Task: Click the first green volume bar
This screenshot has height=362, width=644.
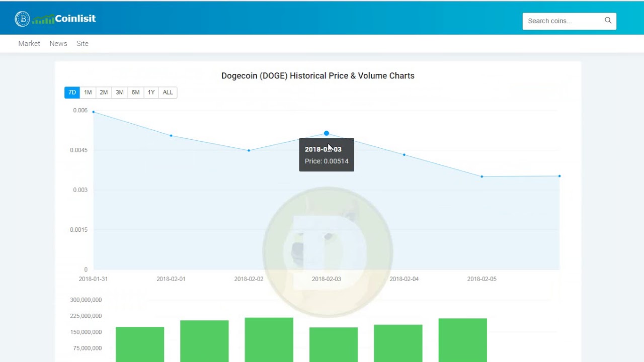Action: click(140, 344)
